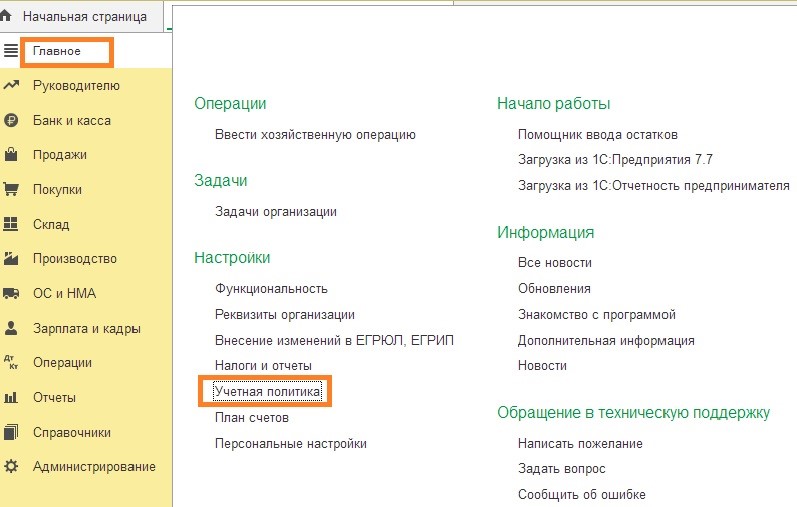Viewport: 797px width, 507px height.
Task: Click Знакомство с программой
Action: coord(597,315)
